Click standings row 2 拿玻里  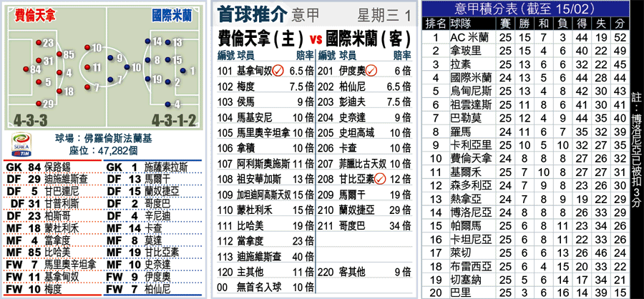click(x=527, y=51)
